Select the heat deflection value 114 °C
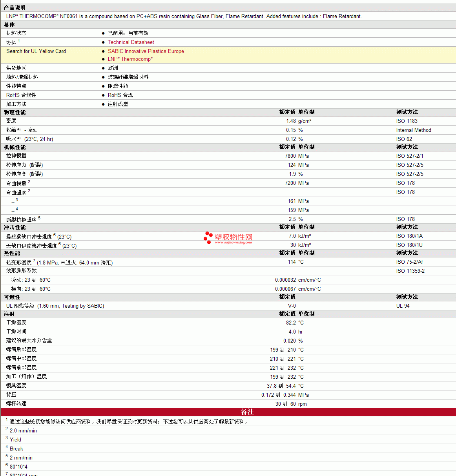 pos(296,262)
